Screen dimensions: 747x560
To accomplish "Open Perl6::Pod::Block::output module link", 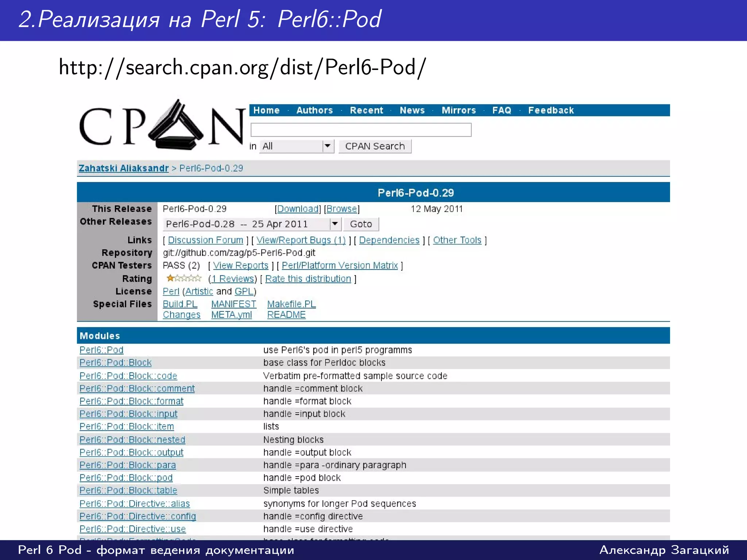I will tap(131, 452).
